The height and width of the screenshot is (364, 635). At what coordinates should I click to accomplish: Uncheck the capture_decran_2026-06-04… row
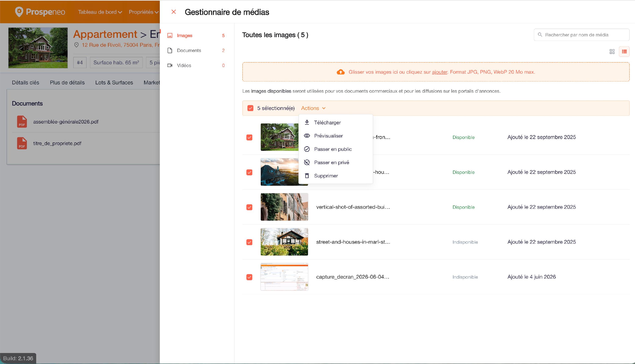coord(249,277)
